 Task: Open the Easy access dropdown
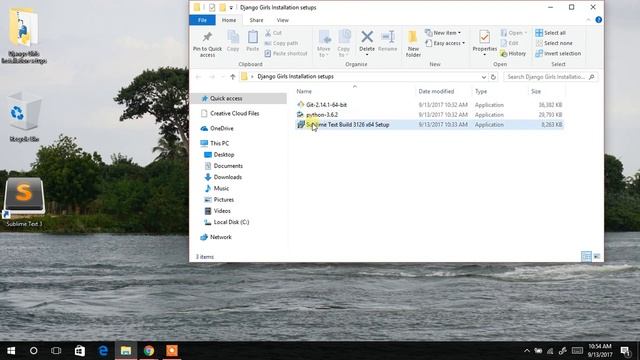[445, 43]
